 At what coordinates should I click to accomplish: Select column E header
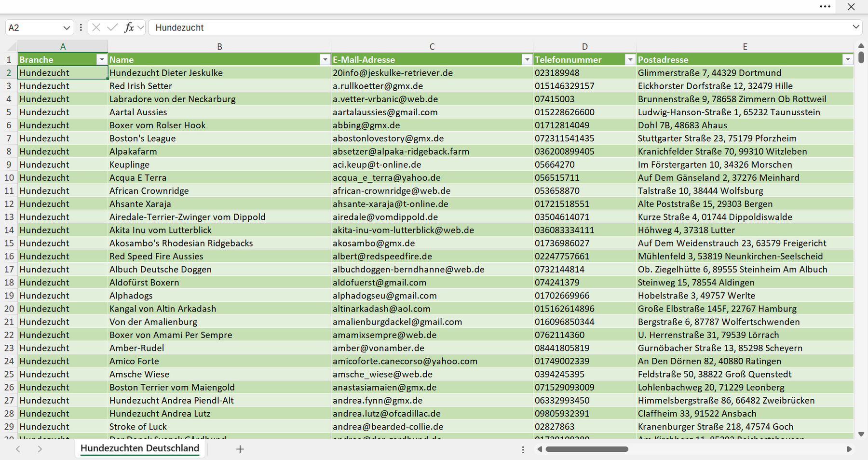tap(745, 47)
